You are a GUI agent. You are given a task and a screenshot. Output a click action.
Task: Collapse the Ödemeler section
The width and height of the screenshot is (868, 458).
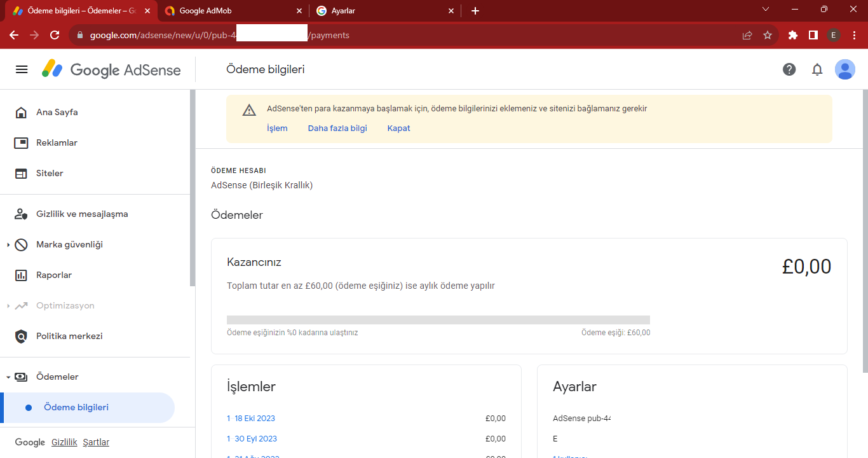tap(8, 377)
